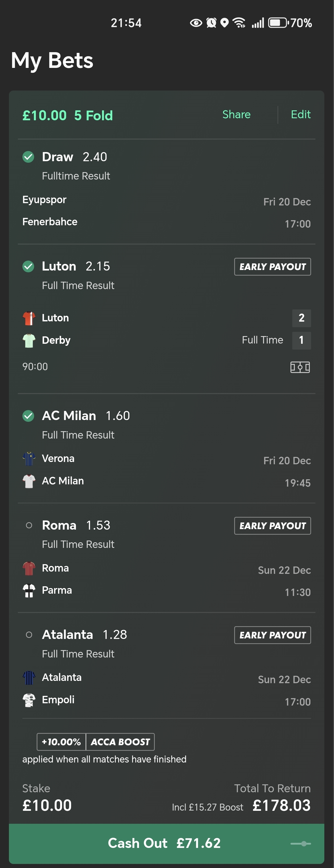334x868 pixels.
Task: Tap Early Payout badge on Roma selection
Action: pyautogui.click(x=272, y=526)
